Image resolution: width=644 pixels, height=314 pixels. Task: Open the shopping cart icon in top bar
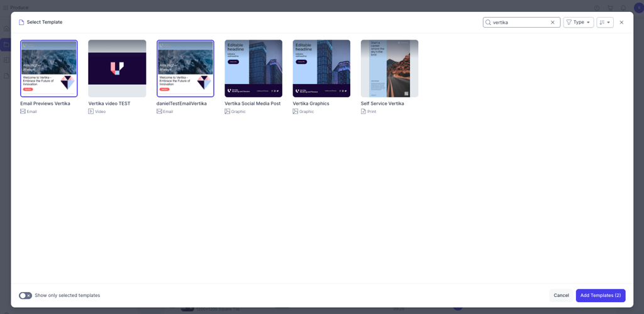[x=610, y=8]
